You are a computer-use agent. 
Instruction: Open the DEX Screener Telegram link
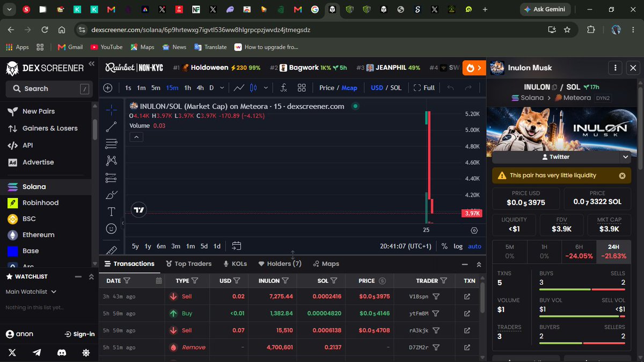(x=37, y=352)
